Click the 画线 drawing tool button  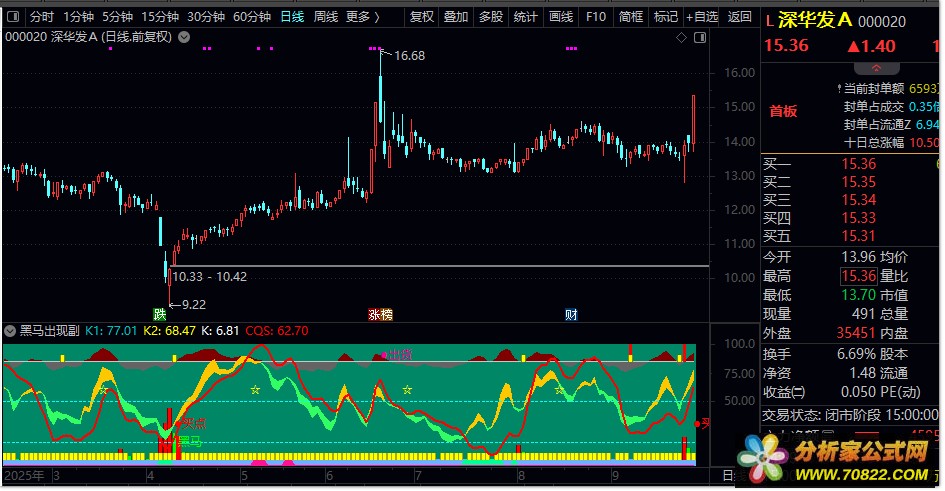[x=561, y=17]
